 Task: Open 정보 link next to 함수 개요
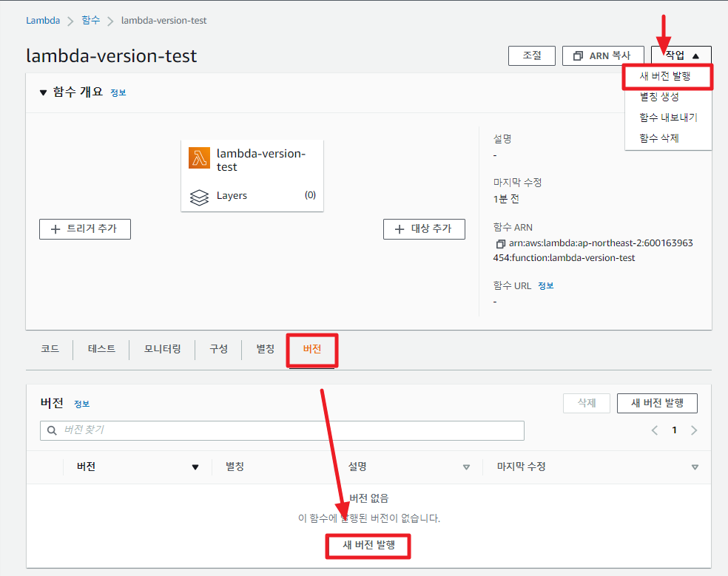(118, 93)
